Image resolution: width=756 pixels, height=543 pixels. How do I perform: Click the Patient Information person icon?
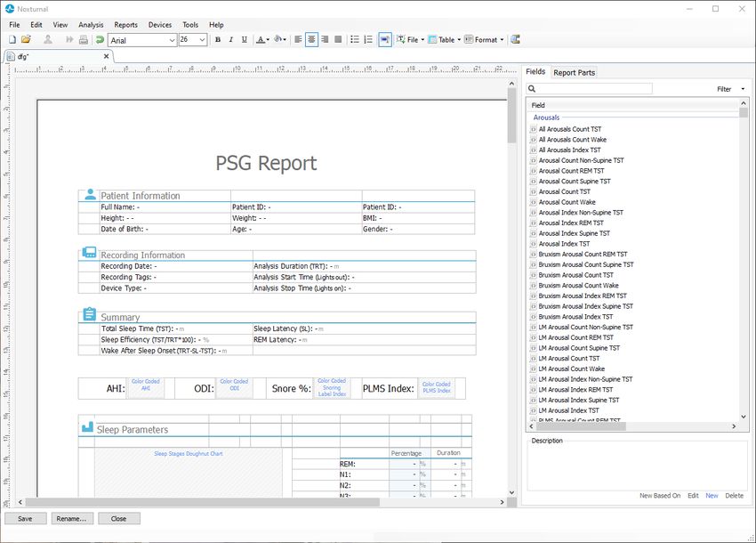click(x=90, y=194)
